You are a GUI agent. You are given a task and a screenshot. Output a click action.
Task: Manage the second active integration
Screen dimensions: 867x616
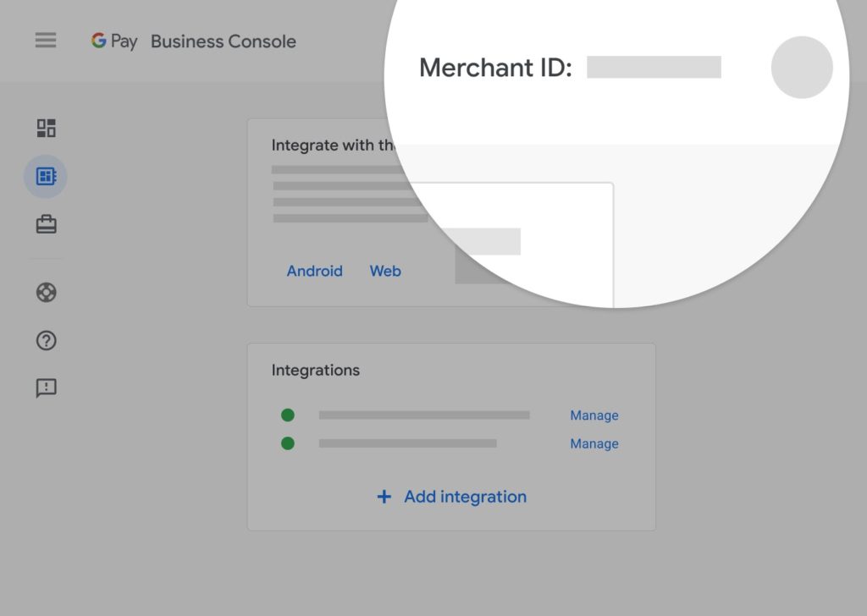click(x=594, y=443)
